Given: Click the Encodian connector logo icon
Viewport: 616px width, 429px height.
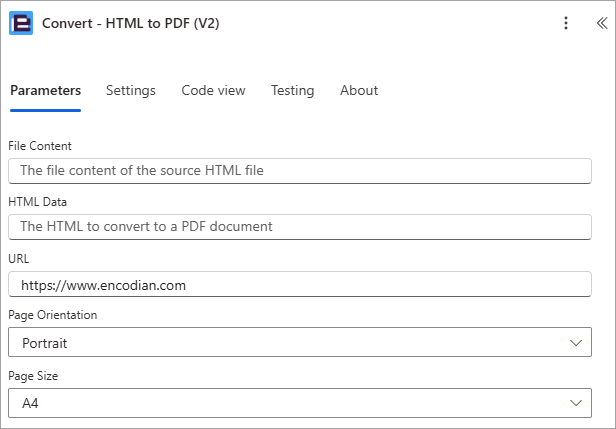Looking at the screenshot, I should click(21, 23).
